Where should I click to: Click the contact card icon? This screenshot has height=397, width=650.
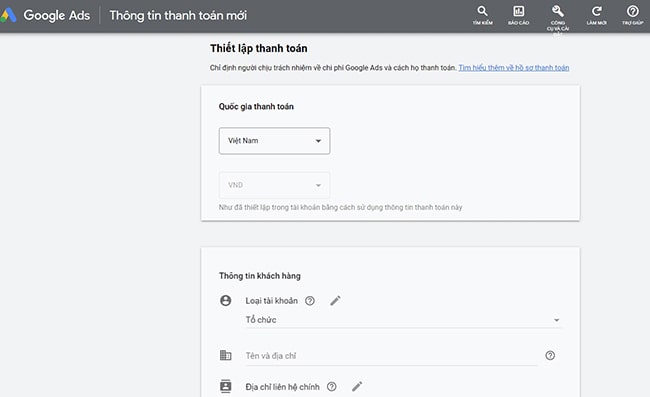click(x=226, y=386)
